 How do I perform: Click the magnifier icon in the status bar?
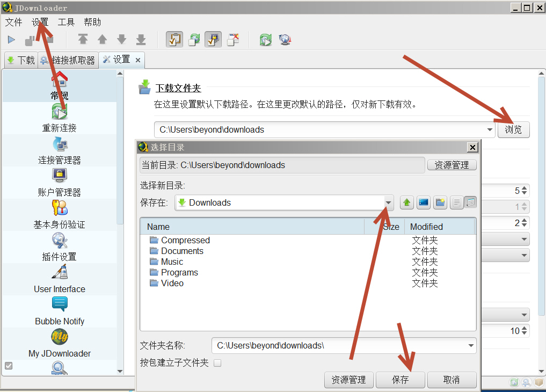coord(527,382)
